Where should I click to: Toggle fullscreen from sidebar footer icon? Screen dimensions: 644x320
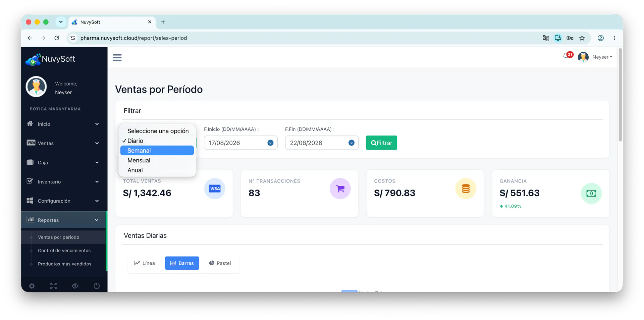click(53, 286)
